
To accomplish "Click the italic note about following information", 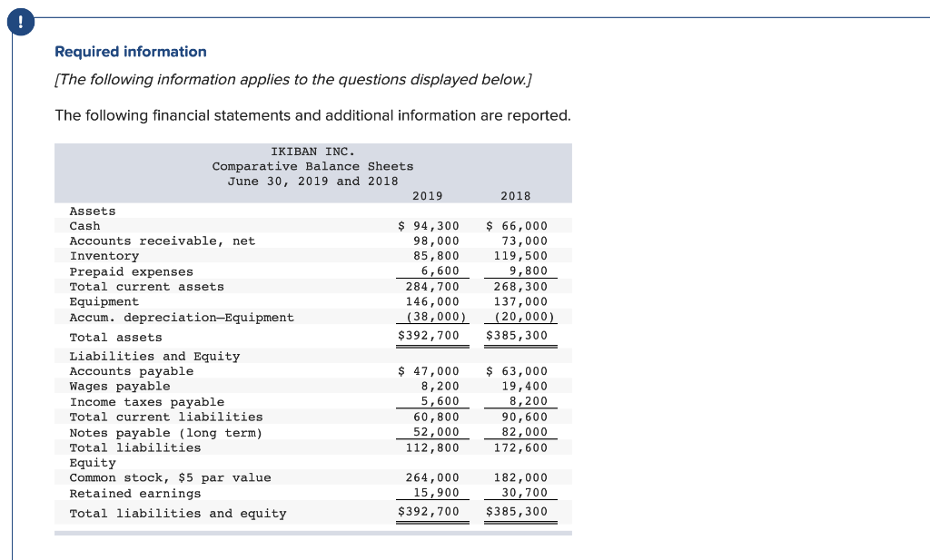I will click(x=293, y=79).
